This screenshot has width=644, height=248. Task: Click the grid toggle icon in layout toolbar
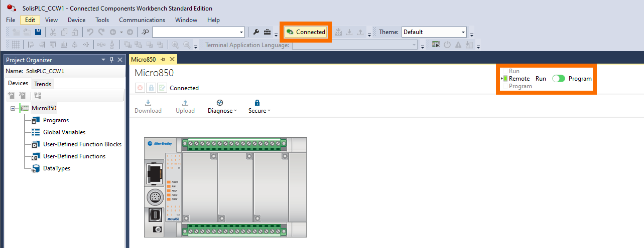coord(16,45)
